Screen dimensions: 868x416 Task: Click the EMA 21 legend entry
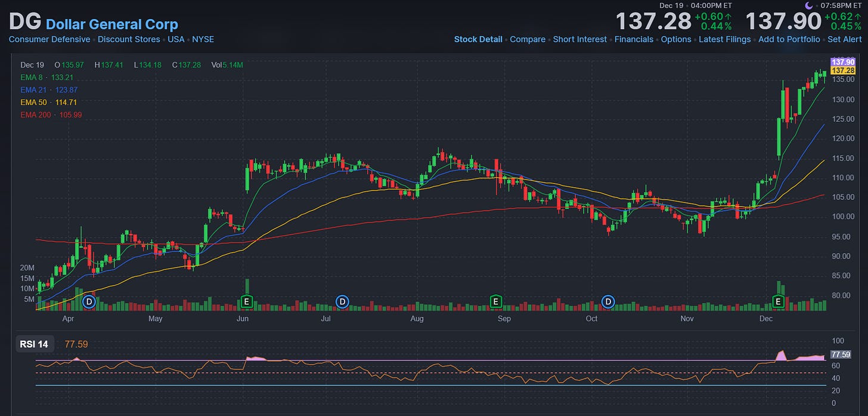click(x=49, y=90)
